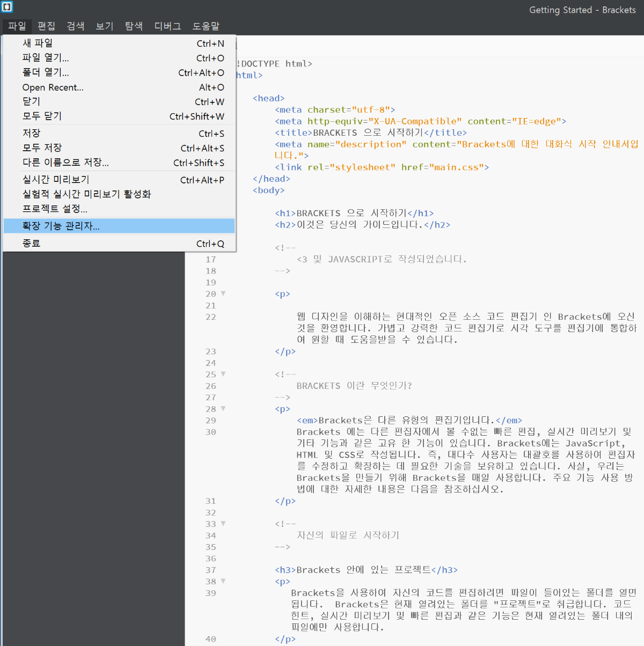Collapse the paragraph block at line 28
The image size is (644, 646).
(223, 409)
